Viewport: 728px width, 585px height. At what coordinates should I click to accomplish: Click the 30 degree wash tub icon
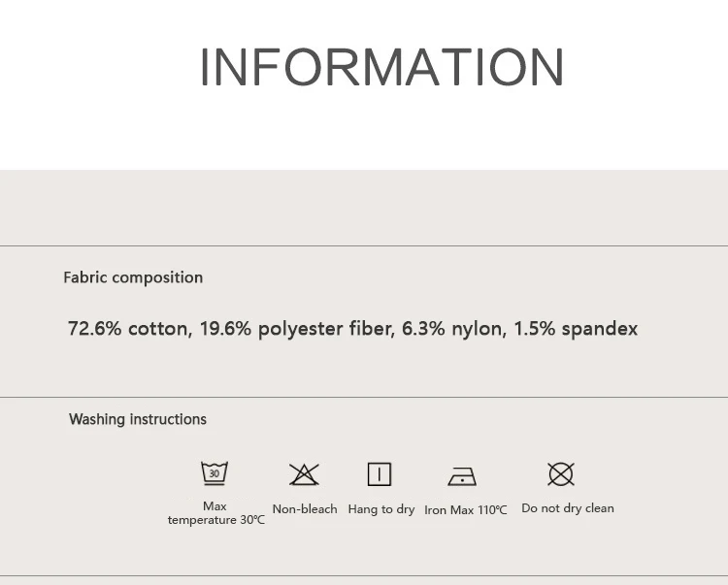(x=215, y=473)
